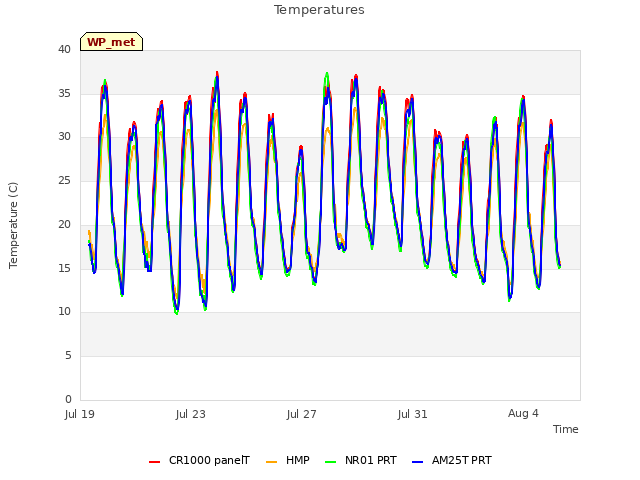Select the Aug 4 x-axis label
Image resolution: width=640 pixels, height=480 pixels.
(523, 413)
